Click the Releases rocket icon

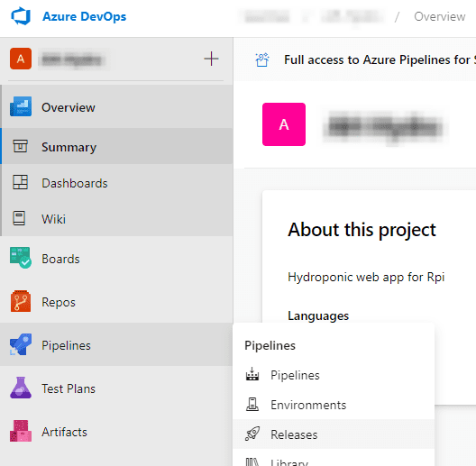(252, 434)
